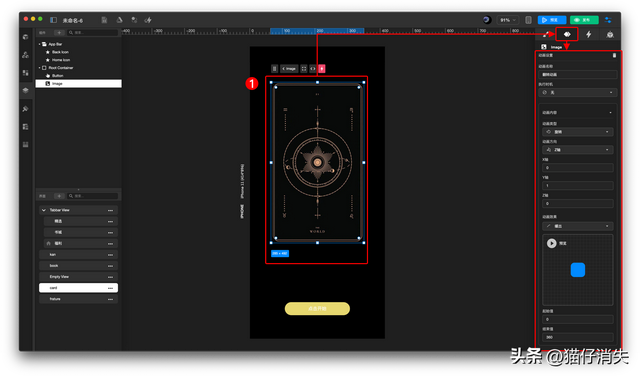Switch to the lightning events tab
Image resolution: width=640 pixels, height=376 pixels.
coord(589,35)
